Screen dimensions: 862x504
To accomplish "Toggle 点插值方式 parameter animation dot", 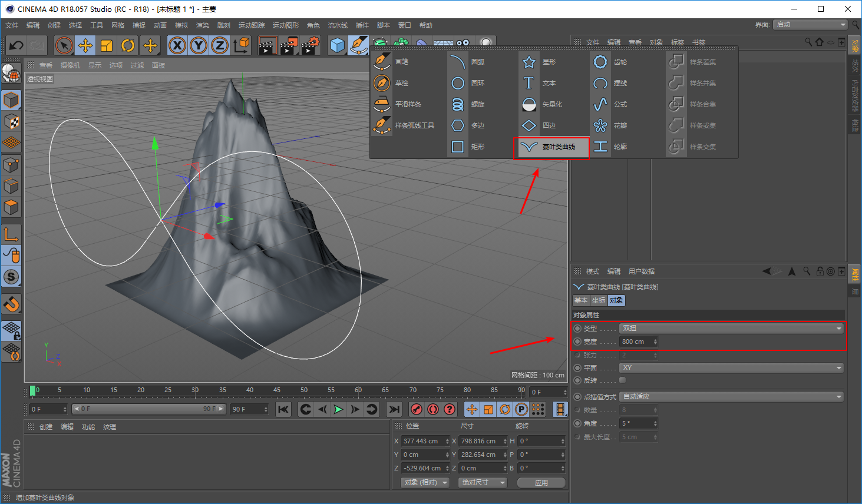I will tap(577, 397).
